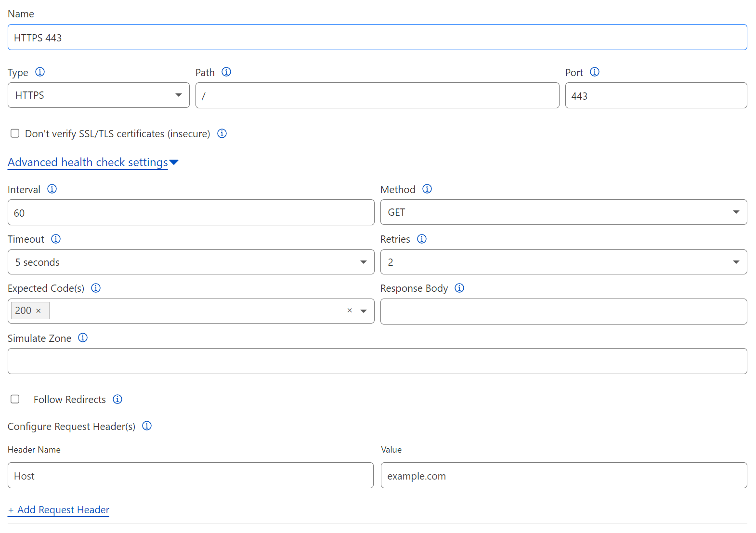Click the info icon next to Type
Screen dimensions: 756x533
[40, 72]
